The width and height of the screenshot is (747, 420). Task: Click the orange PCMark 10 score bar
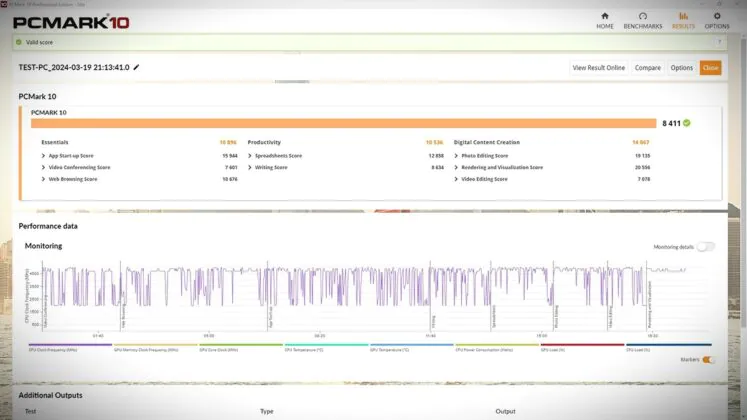coord(343,123)
